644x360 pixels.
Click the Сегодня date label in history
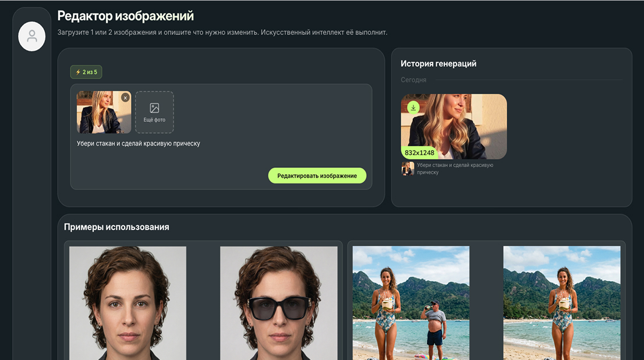pos(413,80)
